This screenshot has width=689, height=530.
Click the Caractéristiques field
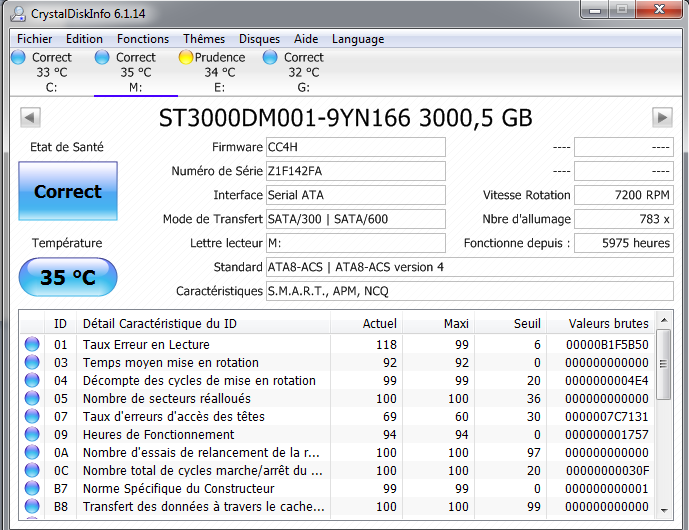tap(469, 291)
